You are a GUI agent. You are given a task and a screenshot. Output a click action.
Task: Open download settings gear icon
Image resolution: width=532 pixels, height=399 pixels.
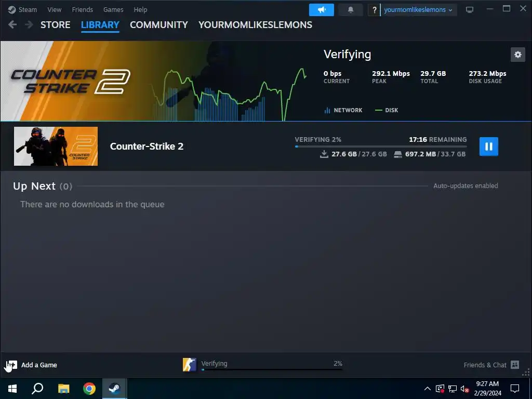point(518,55)
